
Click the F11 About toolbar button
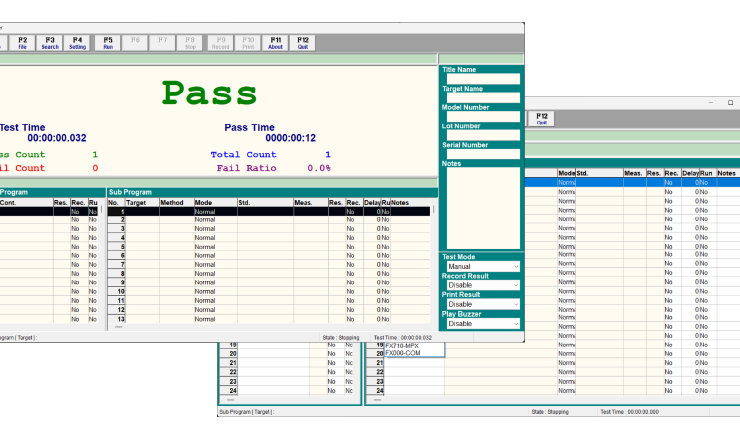[x=276, y=43]
